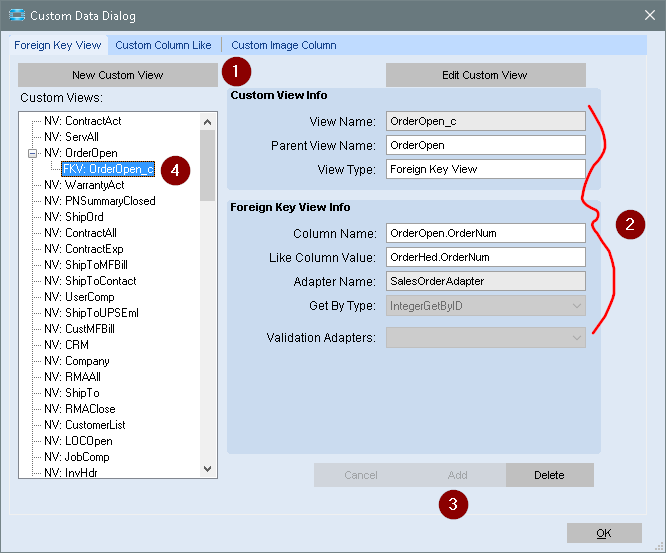Viewport: 666px width, 553px height.
Task: Open the Custom Column Like tab
Action: pyautogui.click(x=163, y=45)
